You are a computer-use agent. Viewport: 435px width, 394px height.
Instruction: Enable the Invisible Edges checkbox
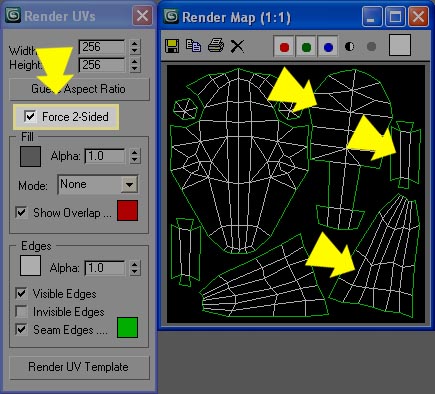coord(21,311)
